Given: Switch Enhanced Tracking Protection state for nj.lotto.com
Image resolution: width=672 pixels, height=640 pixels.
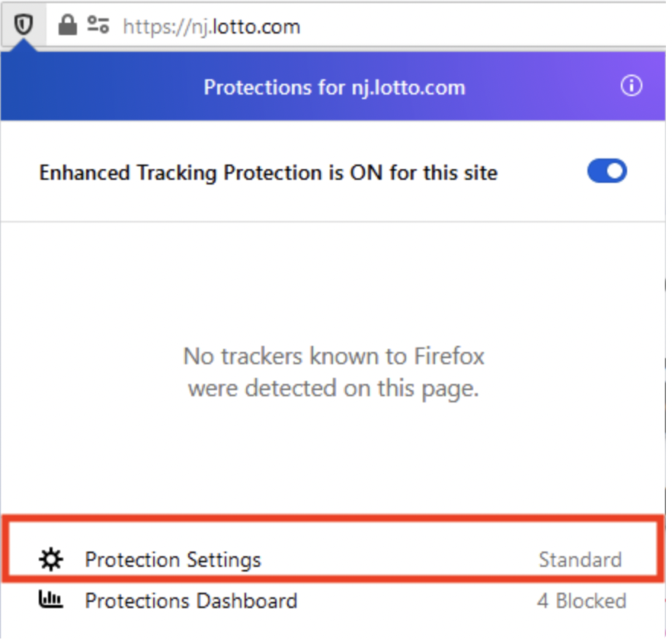Looking at the screenshot, I should tap(606, 172).
